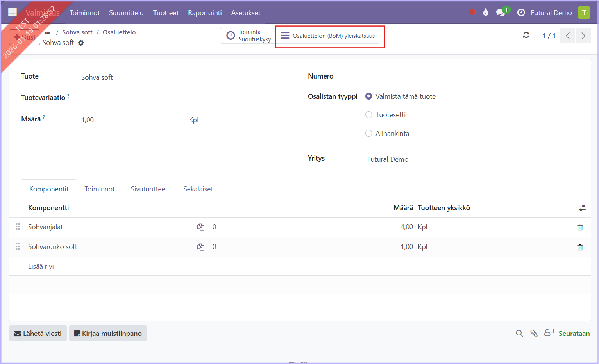Select Valmista tämä tuote radio button
599x364 pixels.
click(x=368, y=96)
